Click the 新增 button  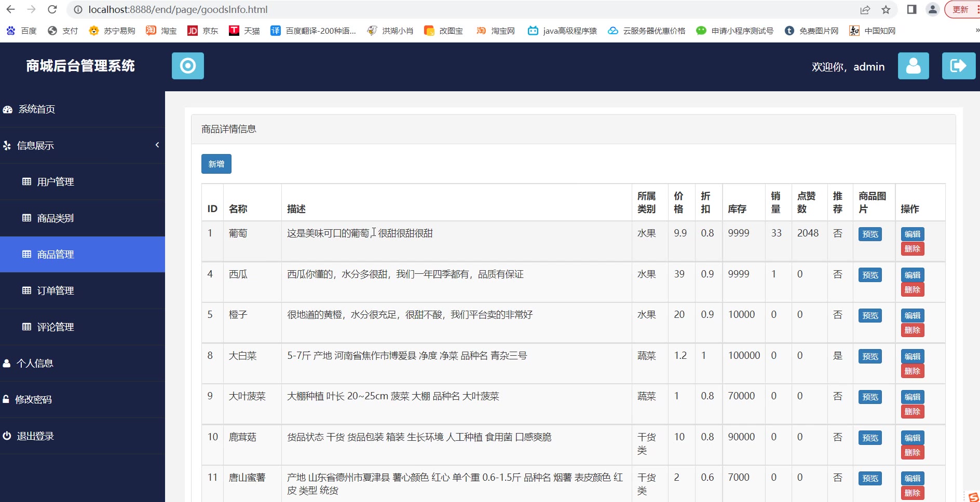(x=216, y=164)
